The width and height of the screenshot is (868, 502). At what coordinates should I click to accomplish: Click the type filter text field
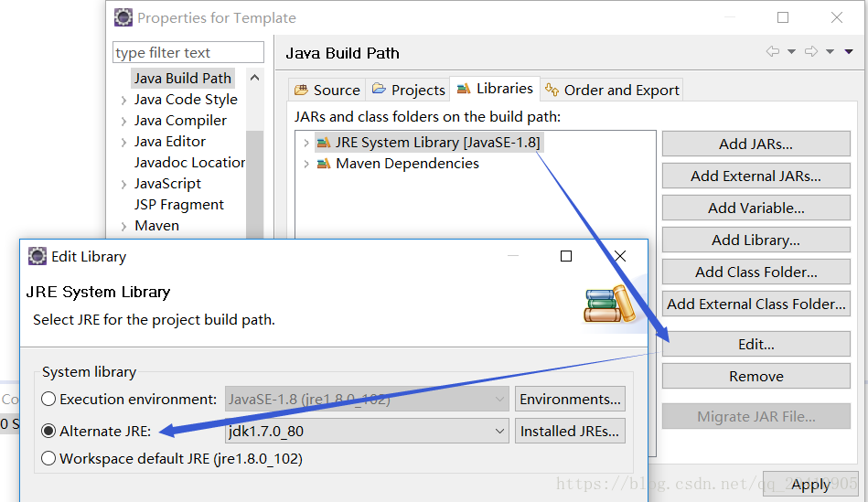188,53
